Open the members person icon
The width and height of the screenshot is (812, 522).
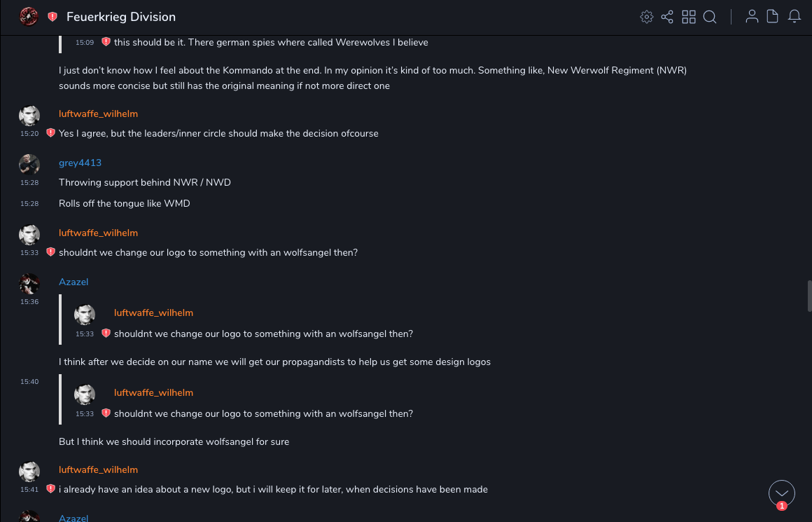(752, 17)
